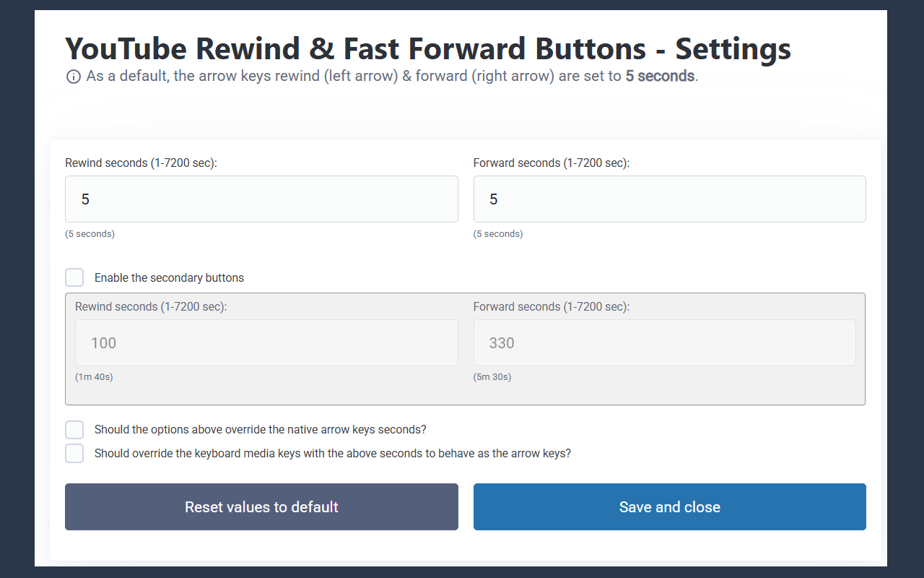The height and width of the screenshot is (578, 924).
Task: Click the secondary forward input showing 330
Action: click(664, 342)
